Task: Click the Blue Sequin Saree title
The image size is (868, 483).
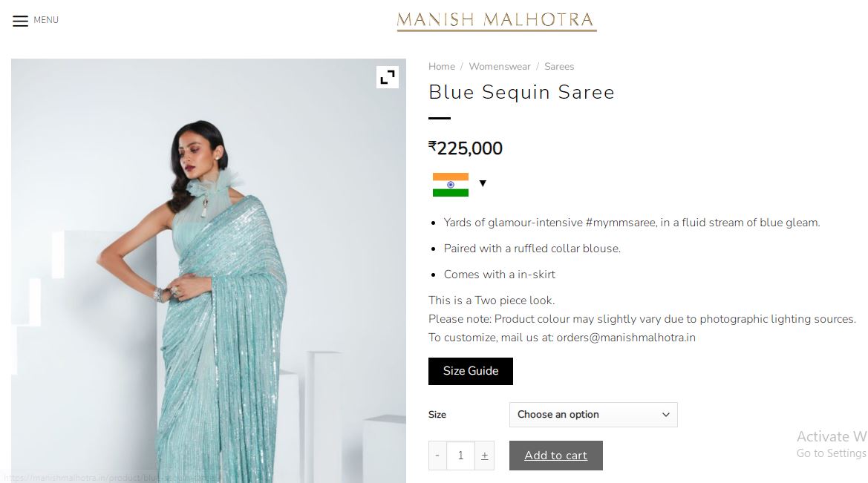Action: pos(521,93)
